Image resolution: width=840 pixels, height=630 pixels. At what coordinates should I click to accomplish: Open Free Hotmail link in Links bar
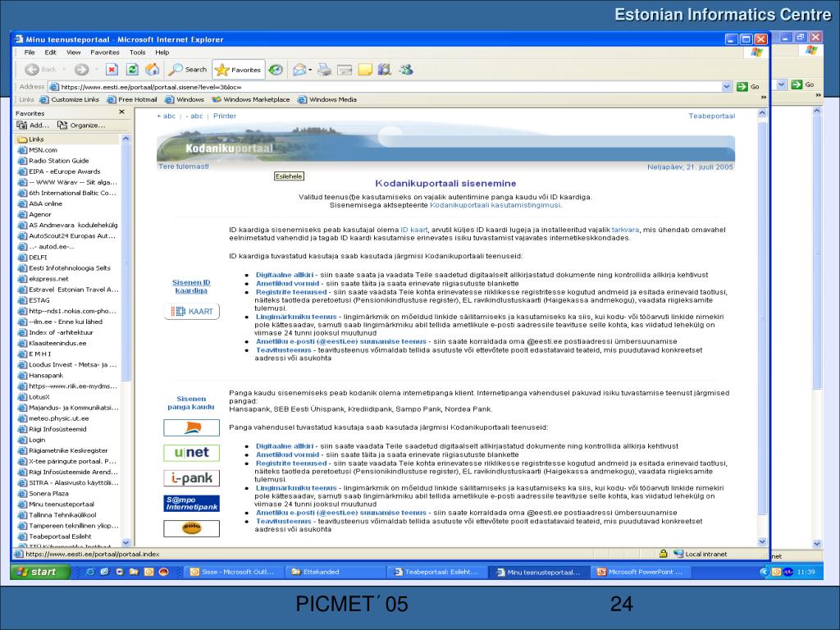(132, 99)
